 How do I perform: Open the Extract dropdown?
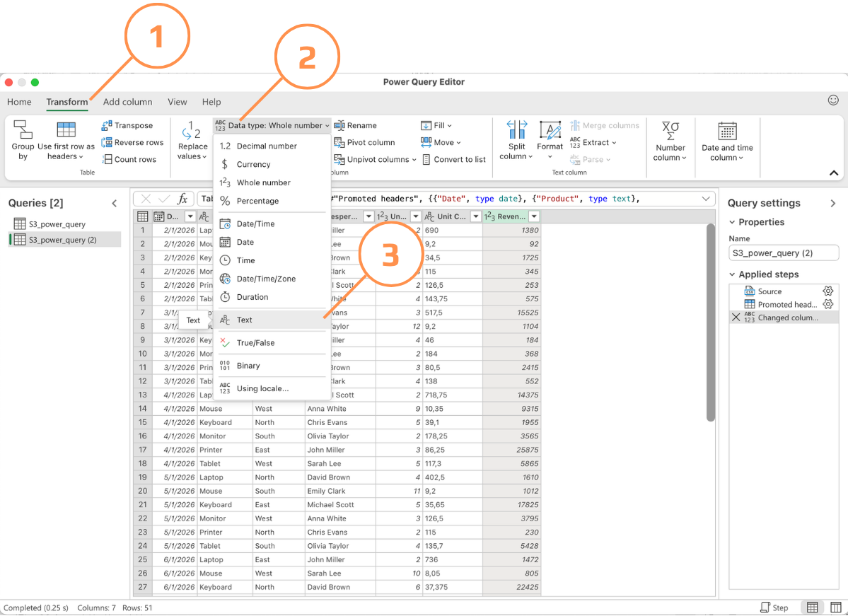click(x=593, y=142)
